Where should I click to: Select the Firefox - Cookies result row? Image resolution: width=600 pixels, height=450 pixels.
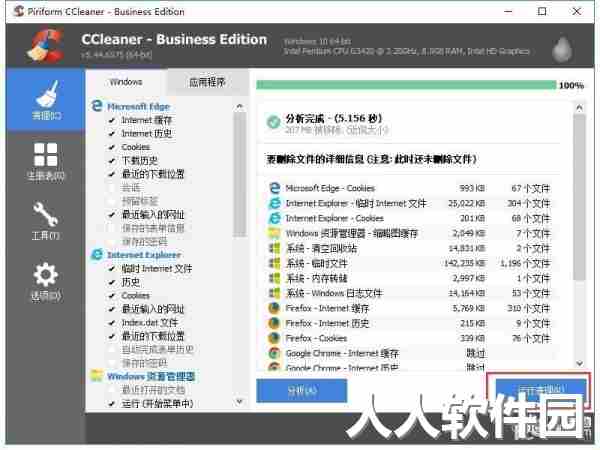409,338
